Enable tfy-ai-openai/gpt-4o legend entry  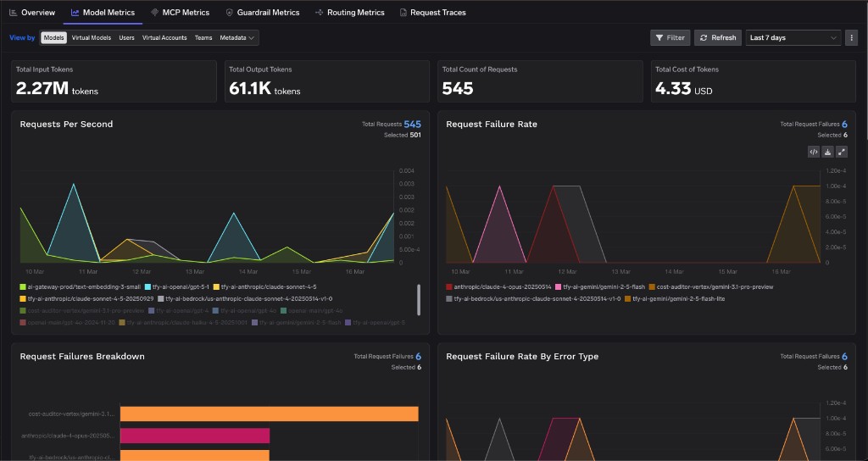244,310
